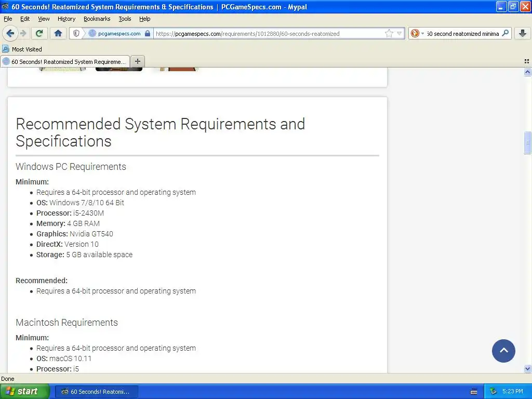
Task: Click the tracking protection shield icon
Action: [76, 33]
